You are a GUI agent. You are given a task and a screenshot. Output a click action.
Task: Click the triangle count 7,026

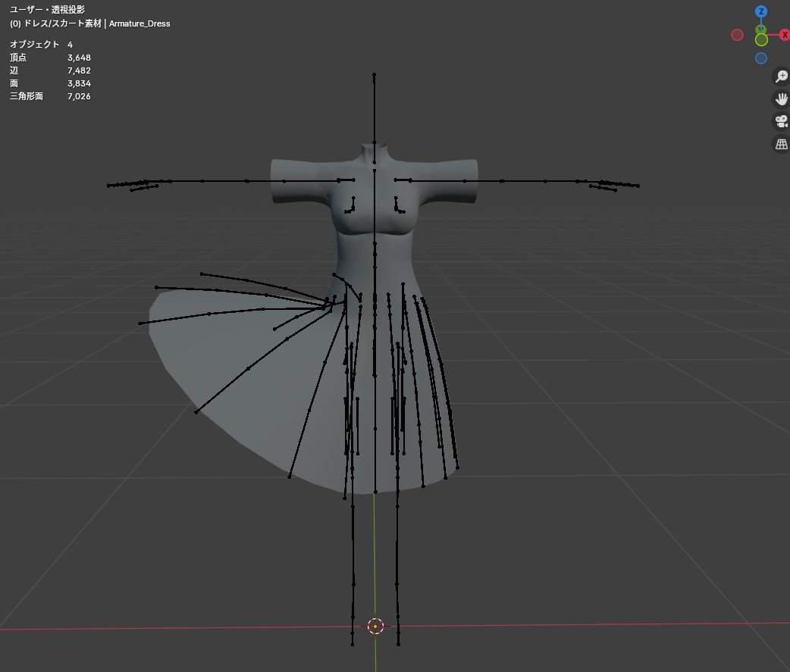(79, 96)
